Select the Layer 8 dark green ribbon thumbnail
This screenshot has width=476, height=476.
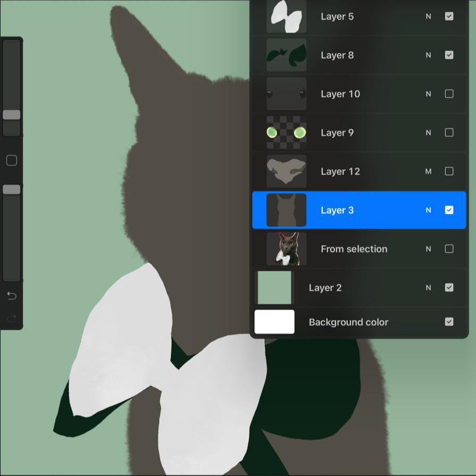click(286, 55)
